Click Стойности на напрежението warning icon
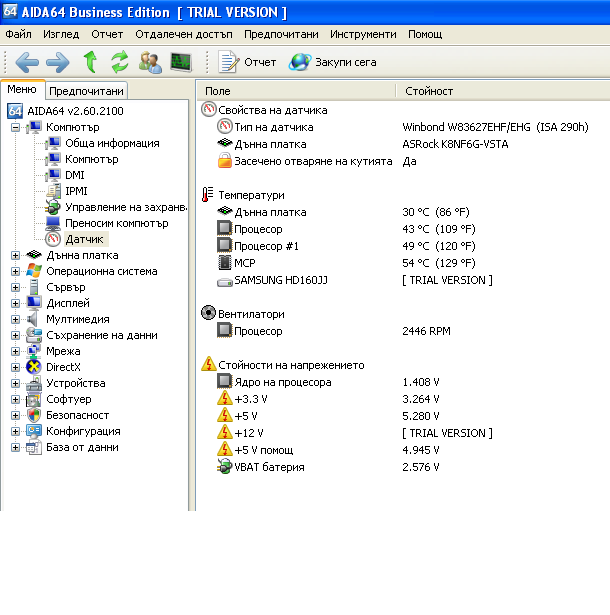This screenshot has height=615, width=610. [x=209, y=364]
